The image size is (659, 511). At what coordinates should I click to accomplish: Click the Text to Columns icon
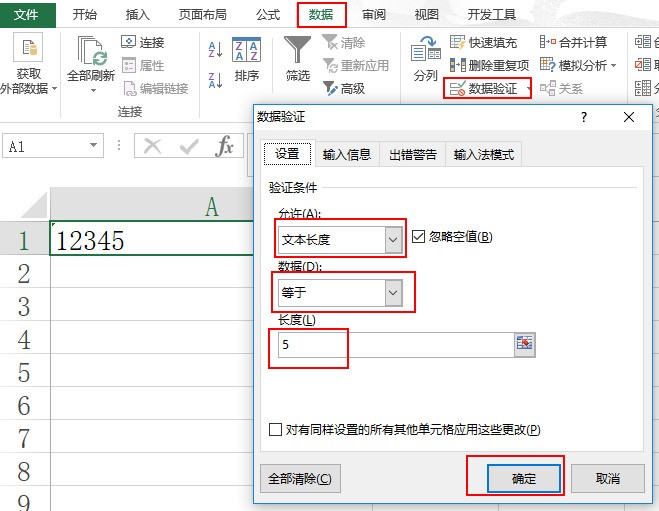click(x=425, y=52)
